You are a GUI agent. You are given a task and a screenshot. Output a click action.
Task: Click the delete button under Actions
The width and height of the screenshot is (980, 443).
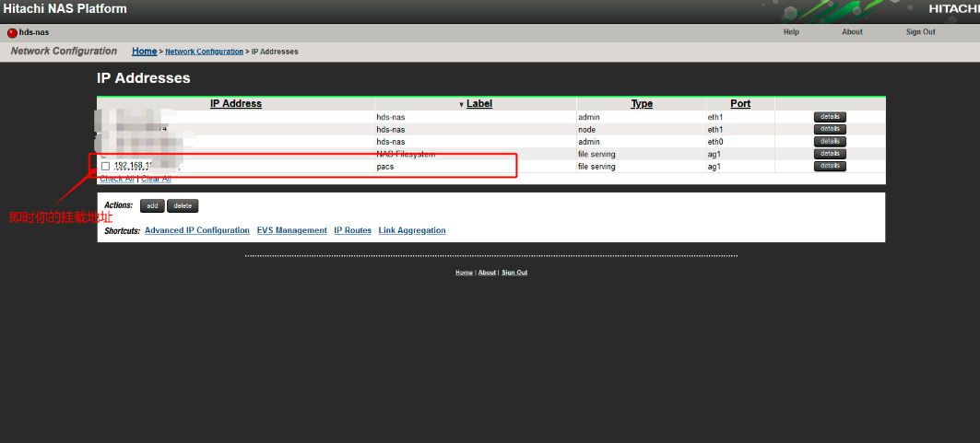point(183,206)
